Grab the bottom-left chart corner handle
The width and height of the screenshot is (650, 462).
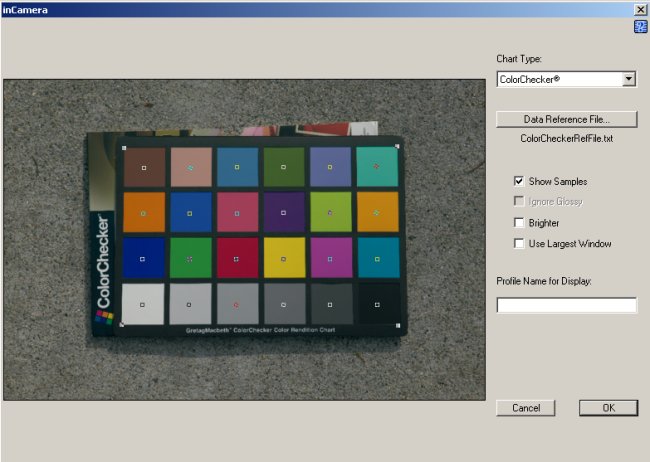click(x=121, y=325)
